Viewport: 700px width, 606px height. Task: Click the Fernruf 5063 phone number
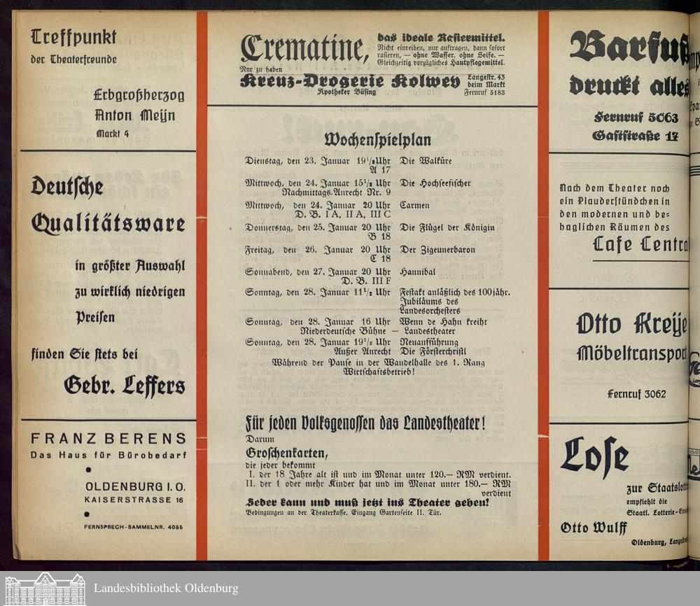click(636, 117)
